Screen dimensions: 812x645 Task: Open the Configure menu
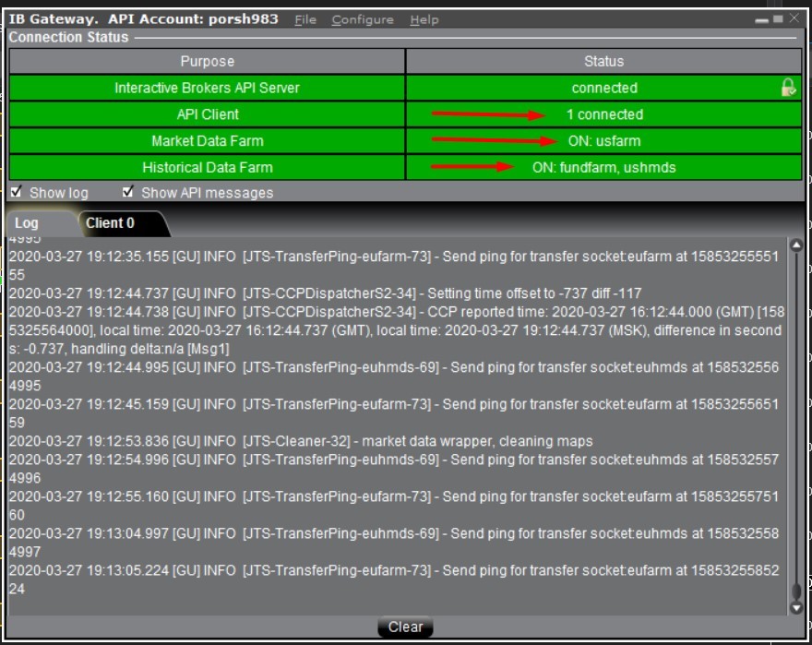363,18
